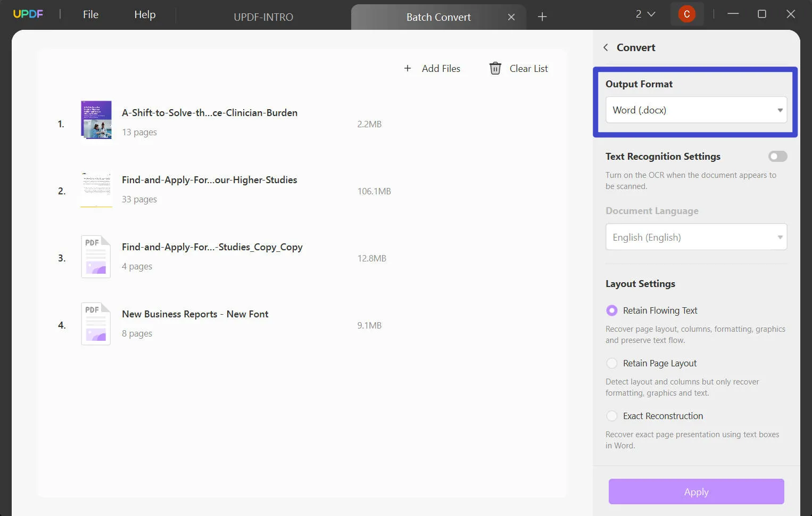Select Retain Page Layout option
The height and width of the screenshot is (516, 812).
[x=612, y=363]
